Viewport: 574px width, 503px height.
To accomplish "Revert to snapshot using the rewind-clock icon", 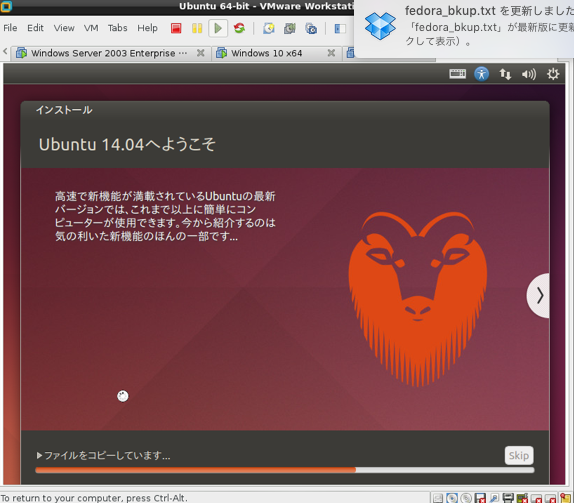I will click(290, 28).
